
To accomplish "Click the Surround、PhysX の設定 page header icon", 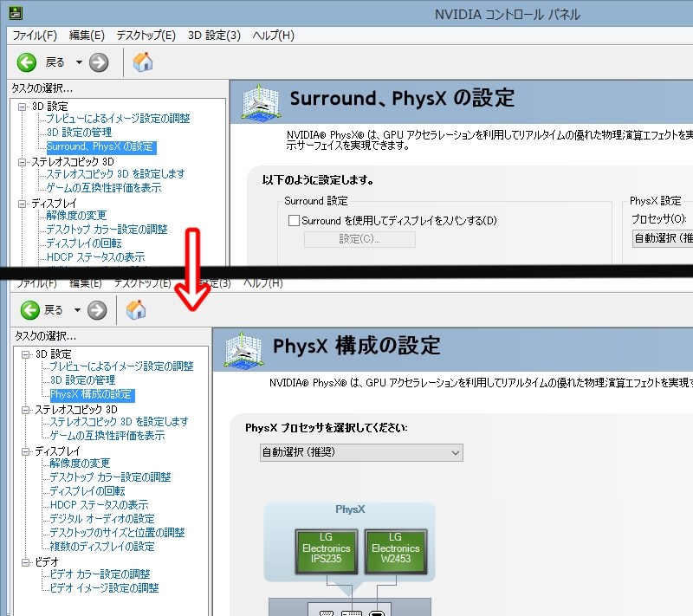I will [261, 102].
